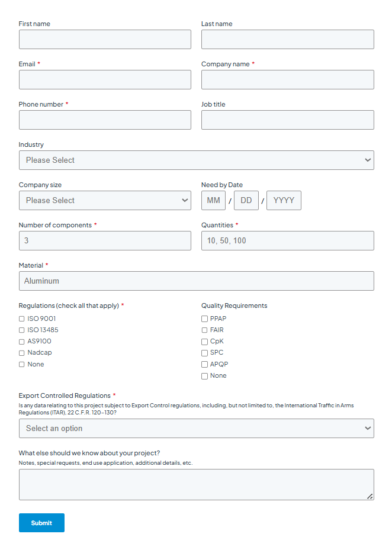392x537 pixels.
Task: Check None under Regulations
Action: (x=21, y=364)
